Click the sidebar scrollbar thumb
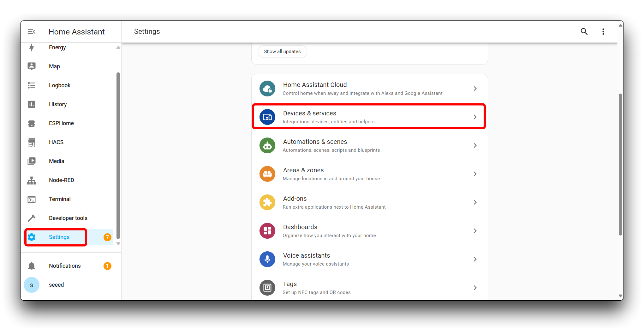 coord(118,156)
